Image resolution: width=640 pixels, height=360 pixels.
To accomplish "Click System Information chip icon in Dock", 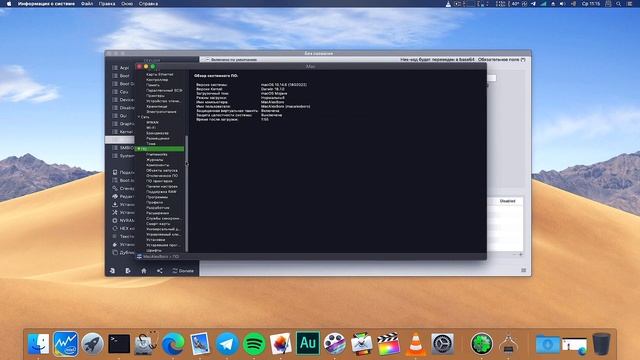I will [508, 344].
